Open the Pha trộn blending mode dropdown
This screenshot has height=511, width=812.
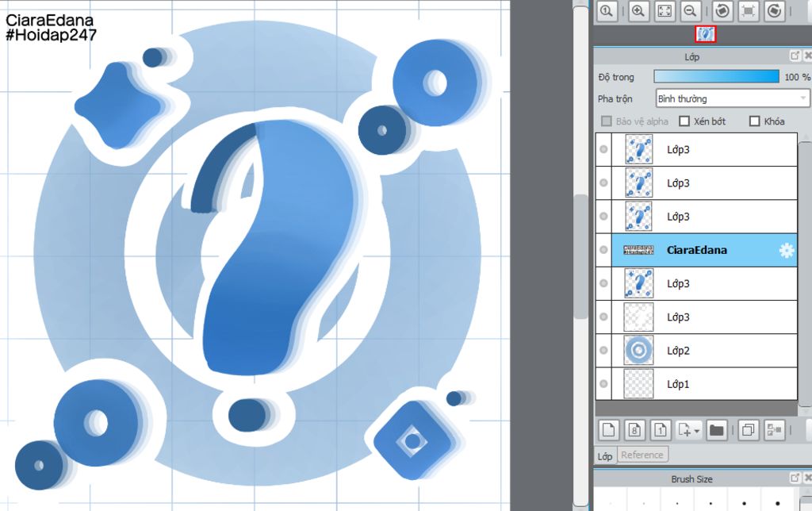point(732,98)
